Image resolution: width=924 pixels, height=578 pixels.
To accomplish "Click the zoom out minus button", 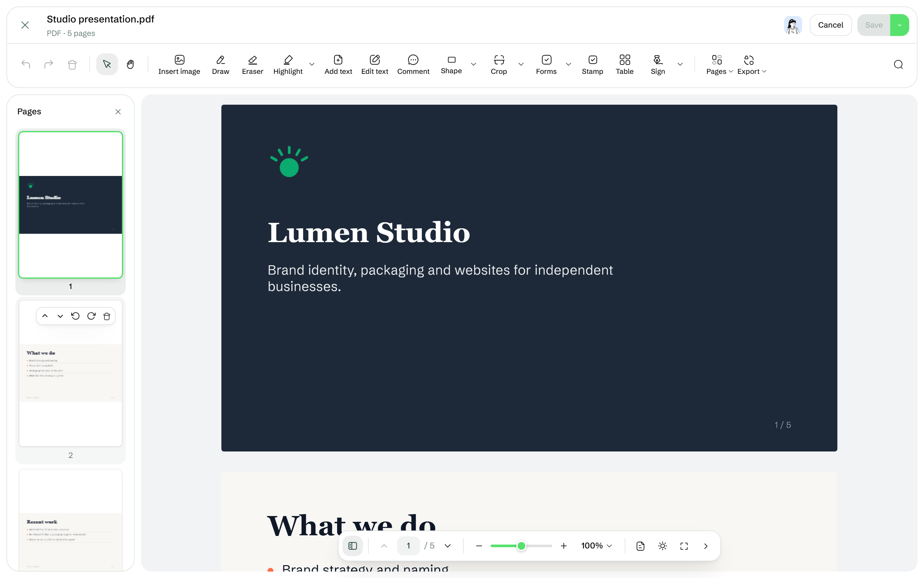I will (479, 546).
